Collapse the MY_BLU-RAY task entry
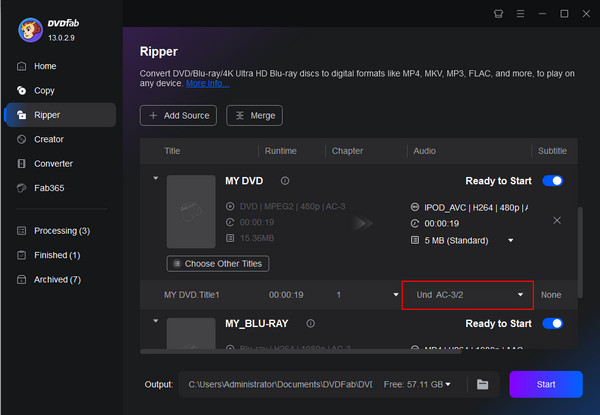This screenshot has width=600, height=415. [x=155, y=321]
